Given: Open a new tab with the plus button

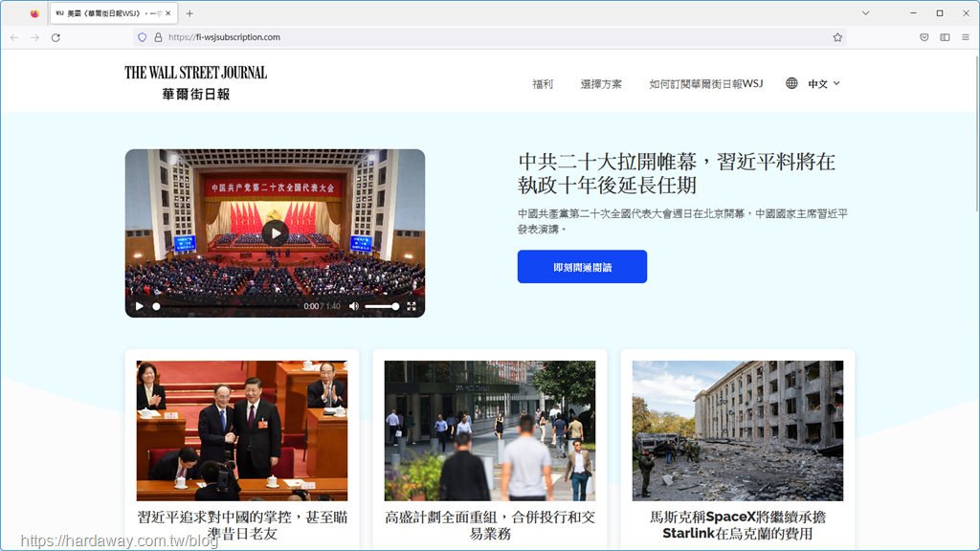Looking at the screenshot, I should pyautogui.click(x=189, y=13).
